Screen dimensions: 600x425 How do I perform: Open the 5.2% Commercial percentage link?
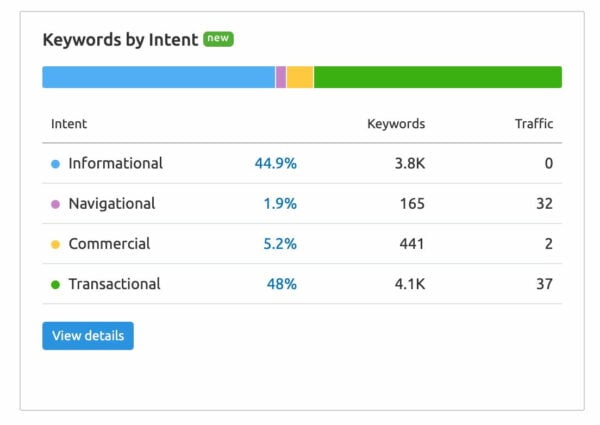[280, 244]
